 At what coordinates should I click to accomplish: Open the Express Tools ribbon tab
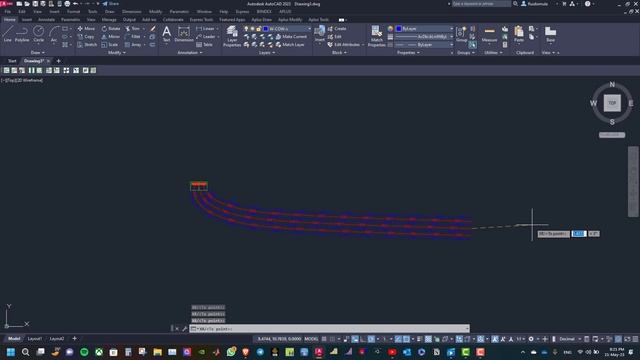point(201,20)
